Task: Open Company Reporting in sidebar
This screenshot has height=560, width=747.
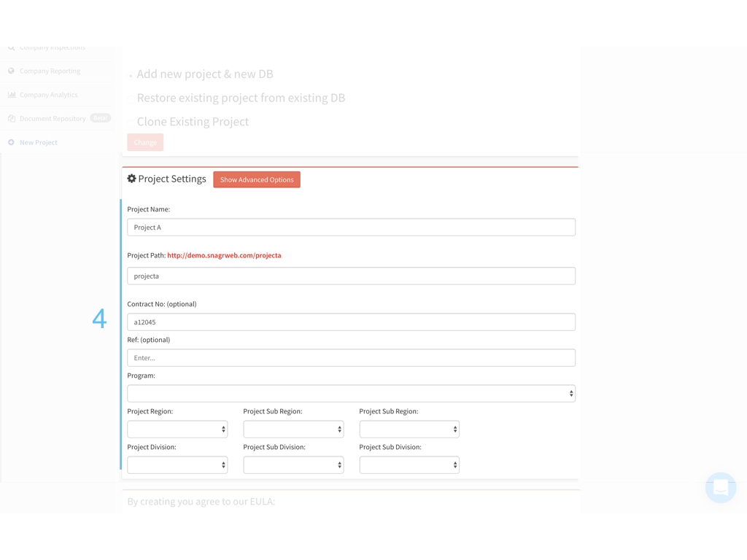Action: [x=50, y=71]
